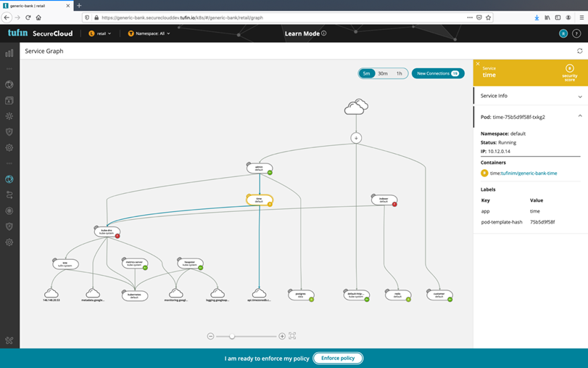Screen dimensions: 588x368
Task: Set time range to 5m
Action: (x=366, y=73)
